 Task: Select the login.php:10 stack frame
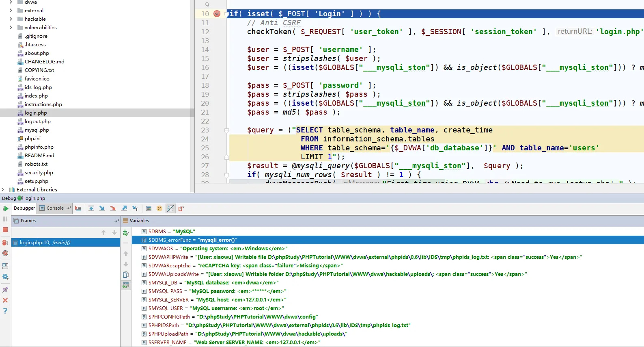pos(45,243)
